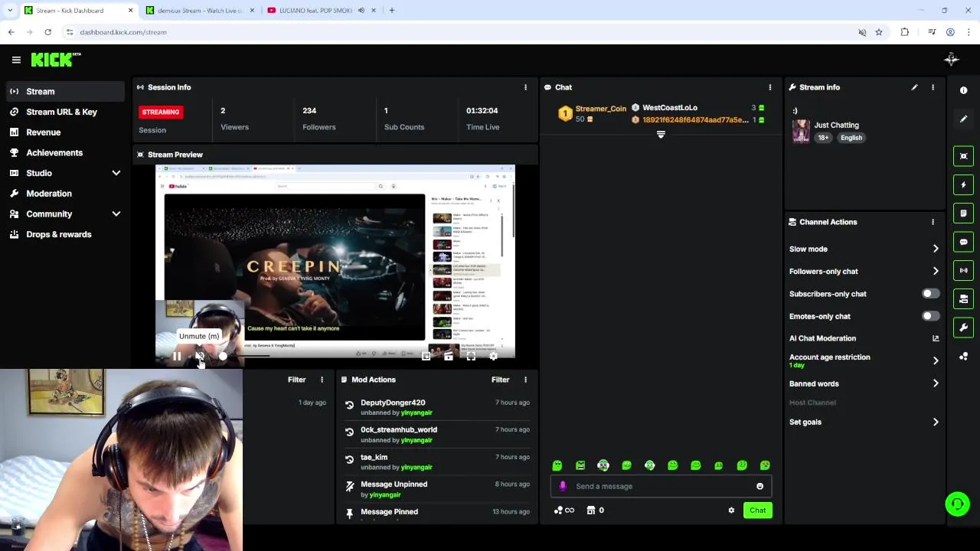Screen dimensions: 980x551
Task: Toggle Emotes-only chat switch
Action: (x=930, y=316)
